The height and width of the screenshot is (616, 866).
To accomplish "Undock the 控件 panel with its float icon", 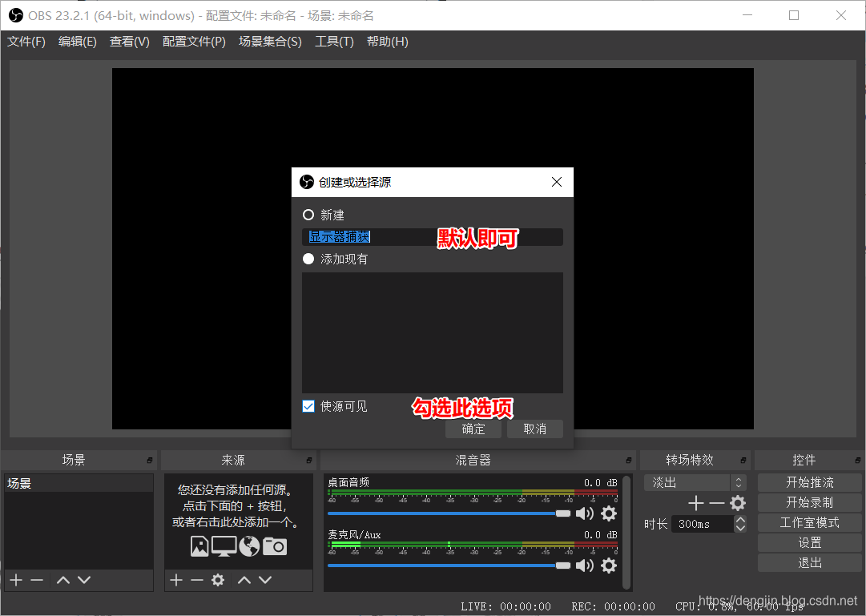I will [x=857, y=461].
